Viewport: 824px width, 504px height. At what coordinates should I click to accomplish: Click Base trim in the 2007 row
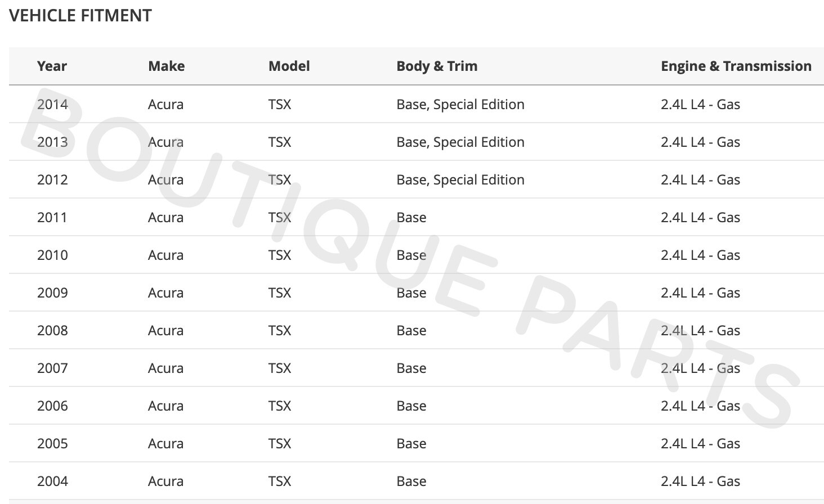411,368
